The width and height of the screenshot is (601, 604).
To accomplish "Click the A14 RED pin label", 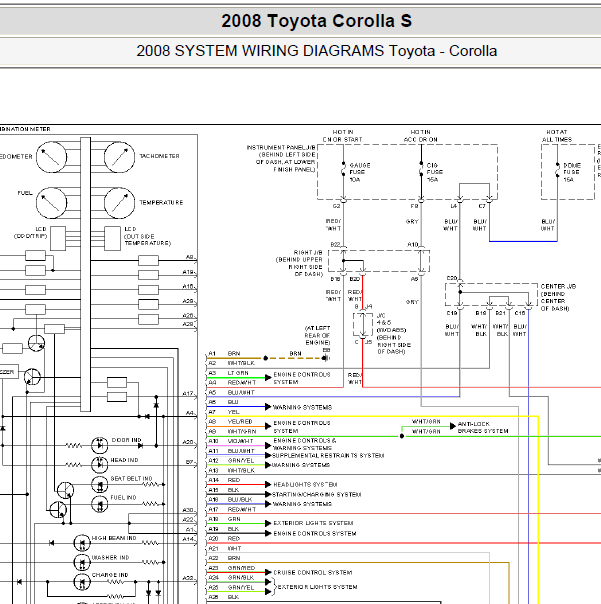I will click(x=224, y=480).
